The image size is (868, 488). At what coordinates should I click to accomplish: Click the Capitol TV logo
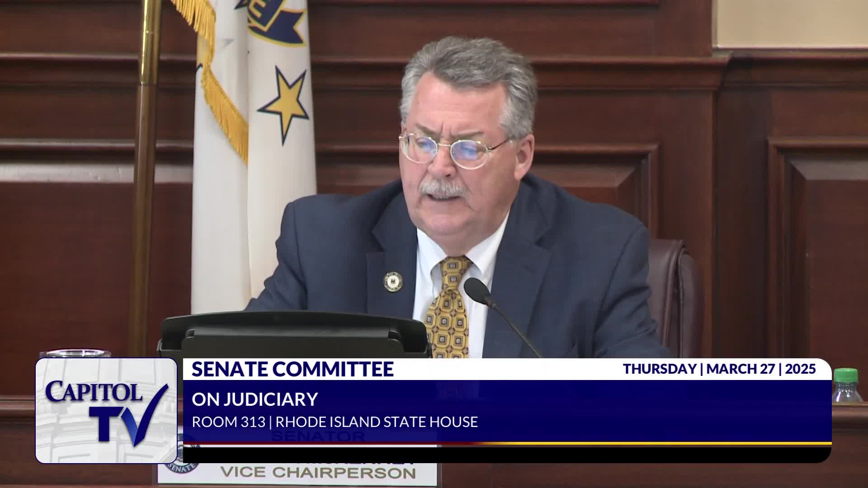click(x=106, y=410)
